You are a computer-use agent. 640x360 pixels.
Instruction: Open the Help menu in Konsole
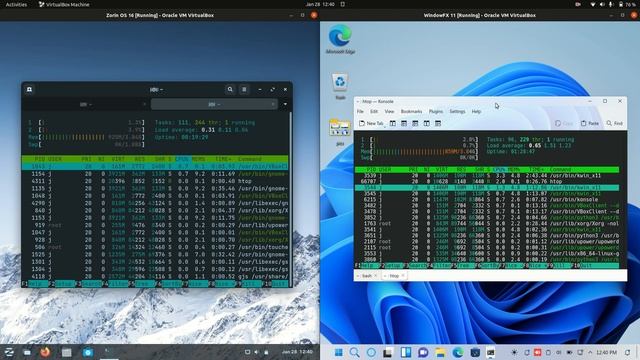[x=476, y=111]
